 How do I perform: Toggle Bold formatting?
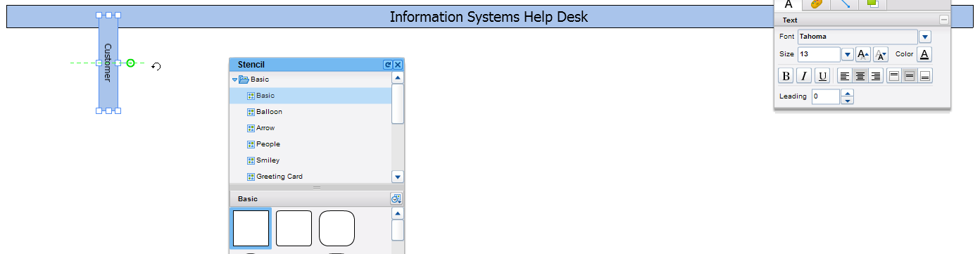click(786, 76)
